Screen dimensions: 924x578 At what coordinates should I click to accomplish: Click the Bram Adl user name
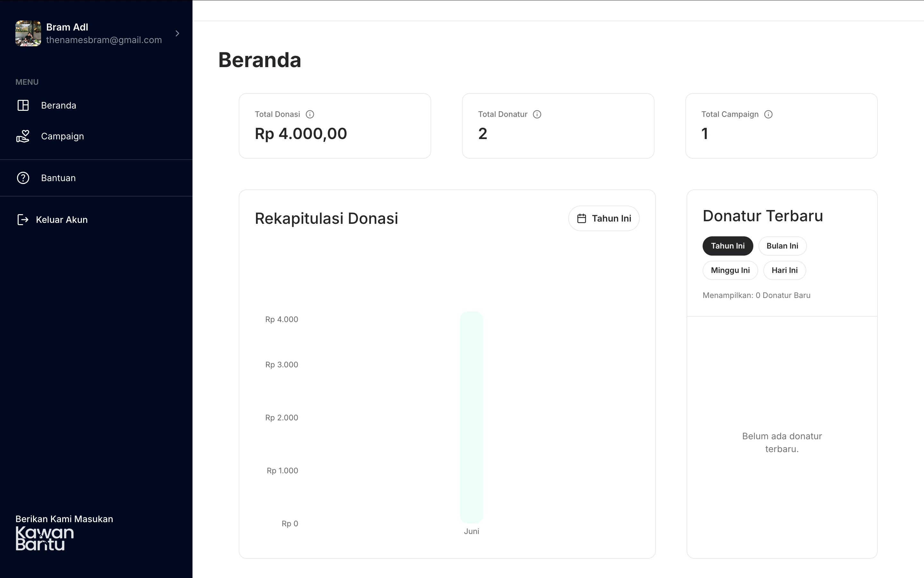point(67,27)
